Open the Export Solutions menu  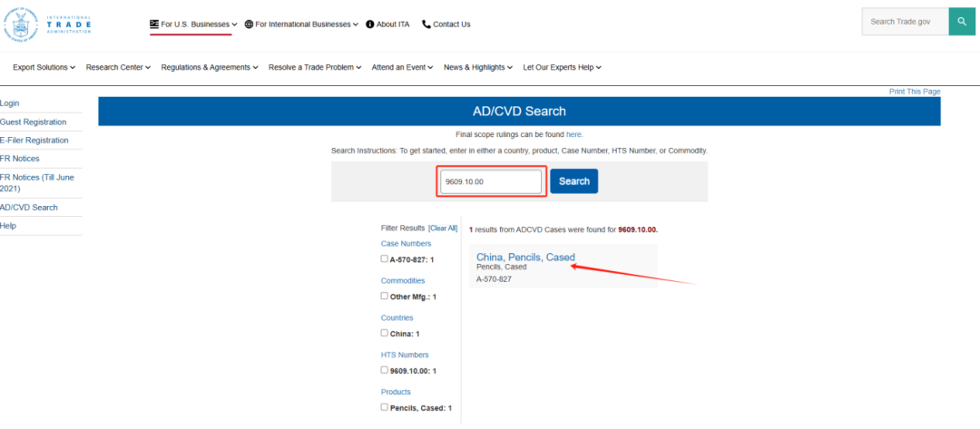(44, 67)
